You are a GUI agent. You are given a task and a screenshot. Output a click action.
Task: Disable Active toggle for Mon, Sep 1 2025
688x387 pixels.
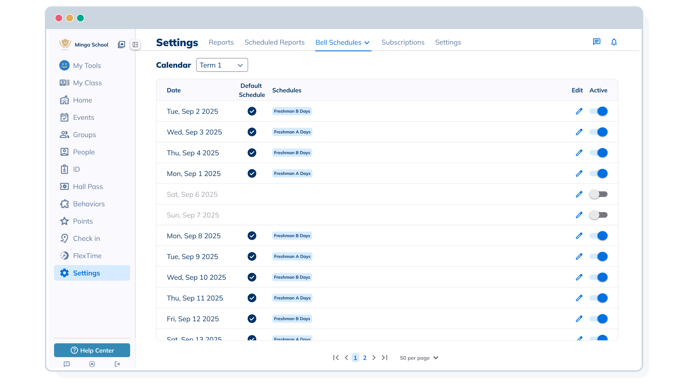599,173
